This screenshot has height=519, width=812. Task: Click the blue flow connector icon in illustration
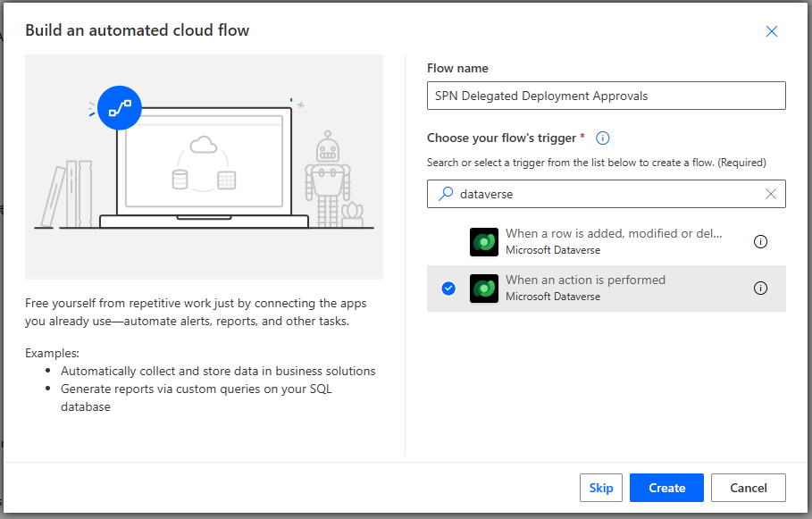(x=120, y=108)
